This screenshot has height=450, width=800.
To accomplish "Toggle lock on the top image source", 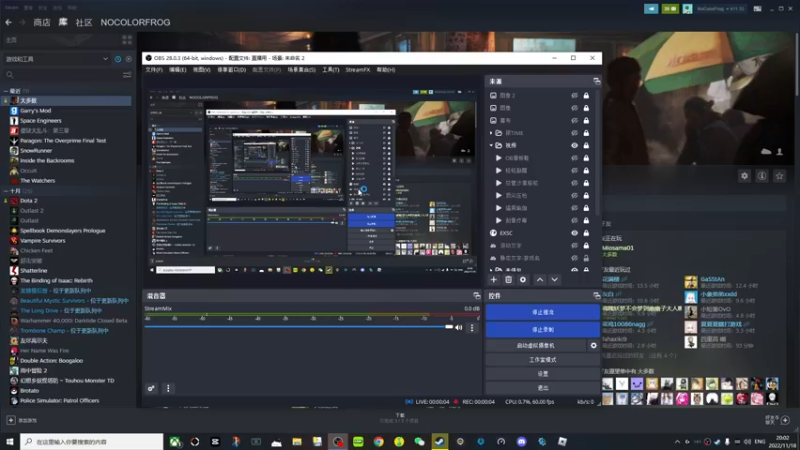I will (586, 95).
